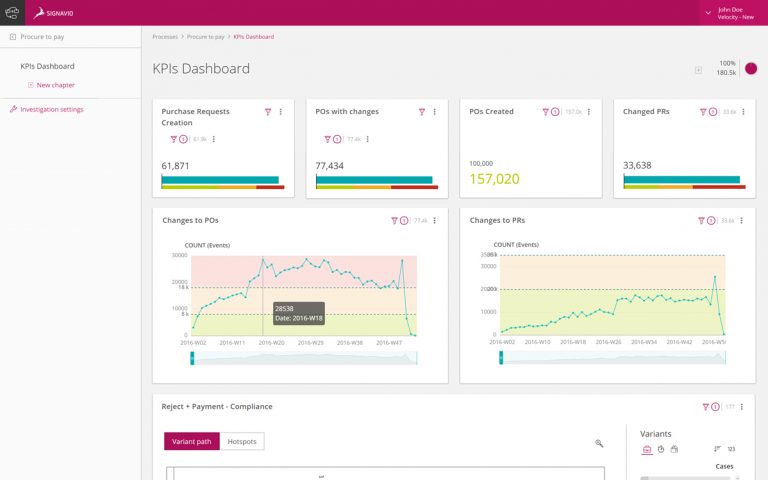Click the filter count badge on Changes to POs chart
The image size is (768, 480).
pos(404,221)
